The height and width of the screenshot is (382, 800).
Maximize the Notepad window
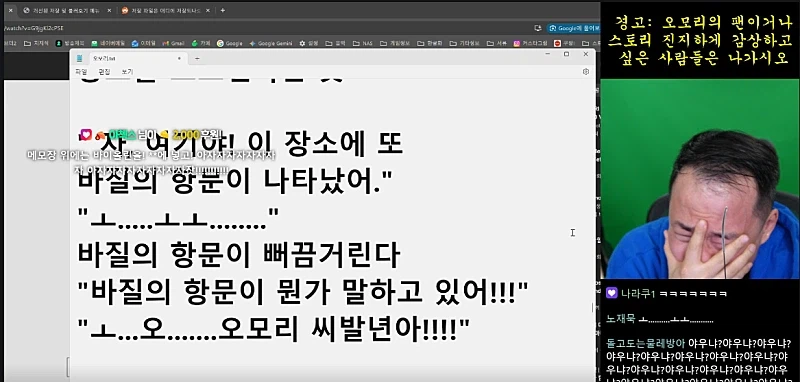click(x=566, y=54)
